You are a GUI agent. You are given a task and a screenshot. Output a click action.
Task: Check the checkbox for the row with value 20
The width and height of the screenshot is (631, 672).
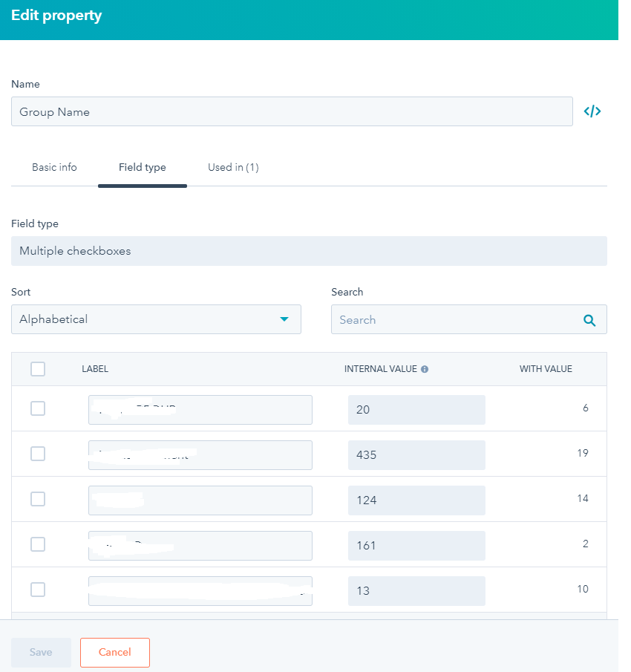point(38,408)
